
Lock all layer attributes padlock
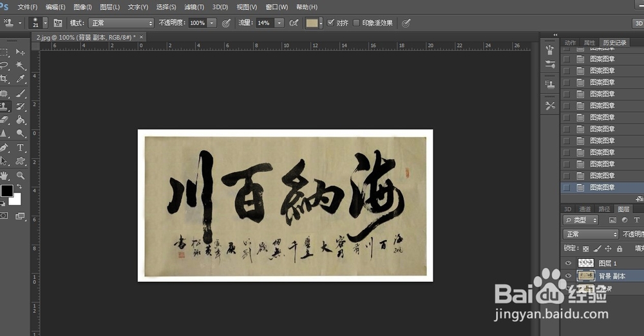pyautogui.click(x=620, y=248)
